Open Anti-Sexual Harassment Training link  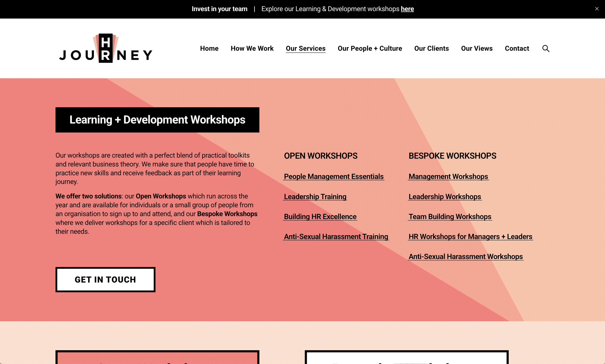coord(336,237)
